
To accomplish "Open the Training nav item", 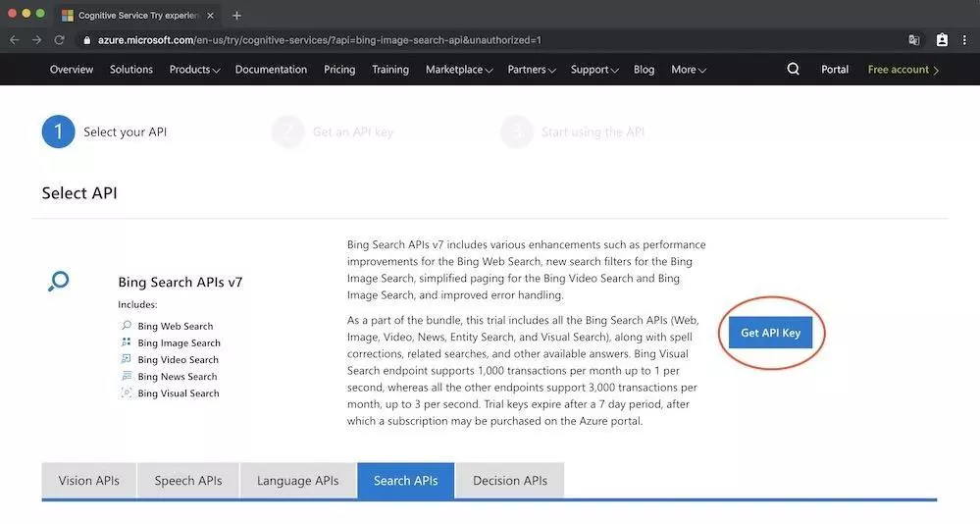I will [390, 70].
